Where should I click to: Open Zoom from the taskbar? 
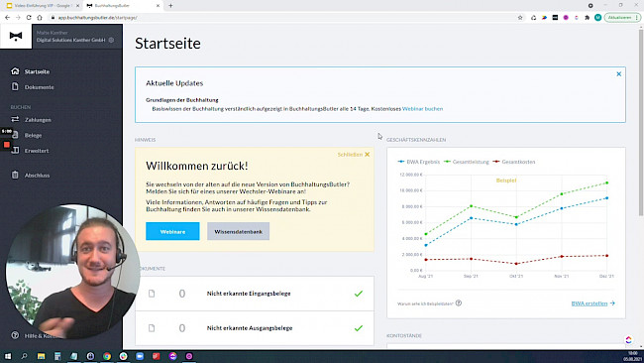point(140,356)
